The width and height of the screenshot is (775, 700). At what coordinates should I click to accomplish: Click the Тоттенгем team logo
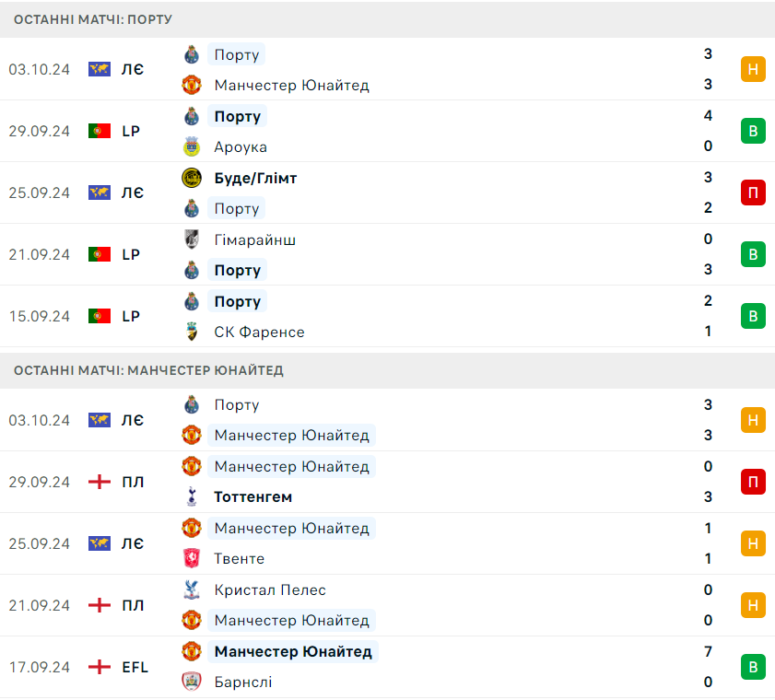click(192, 497)
